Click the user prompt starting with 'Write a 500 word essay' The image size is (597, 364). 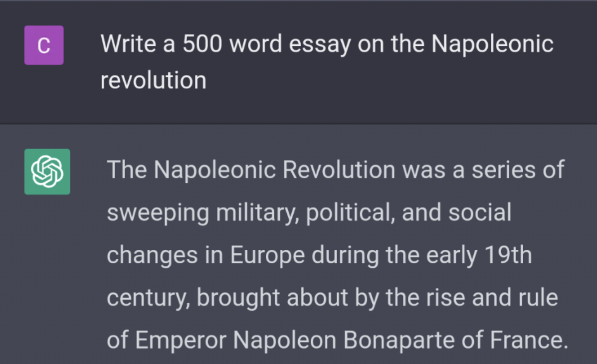[x=327, y=62]
